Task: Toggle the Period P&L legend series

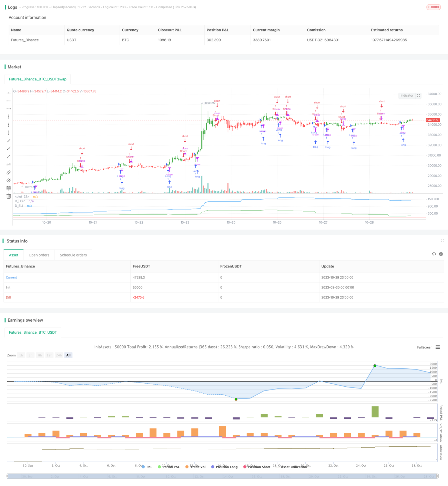Action: 169,467
